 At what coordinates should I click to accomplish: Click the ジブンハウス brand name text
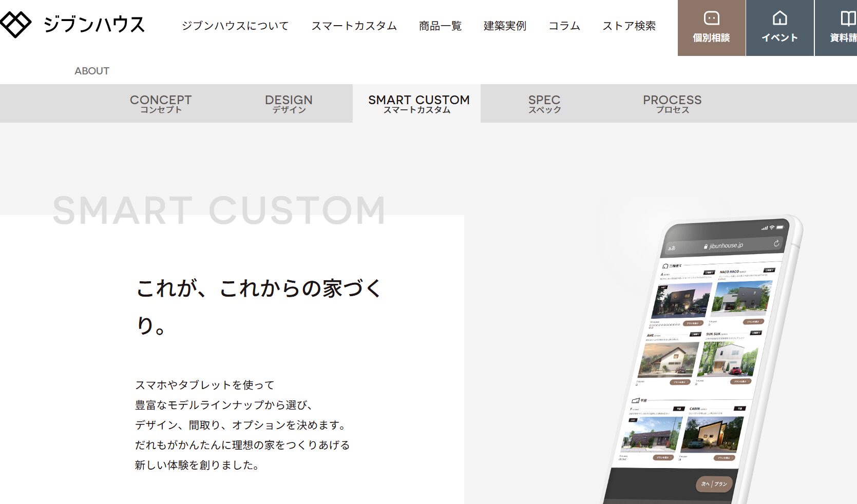pos(94,25)
